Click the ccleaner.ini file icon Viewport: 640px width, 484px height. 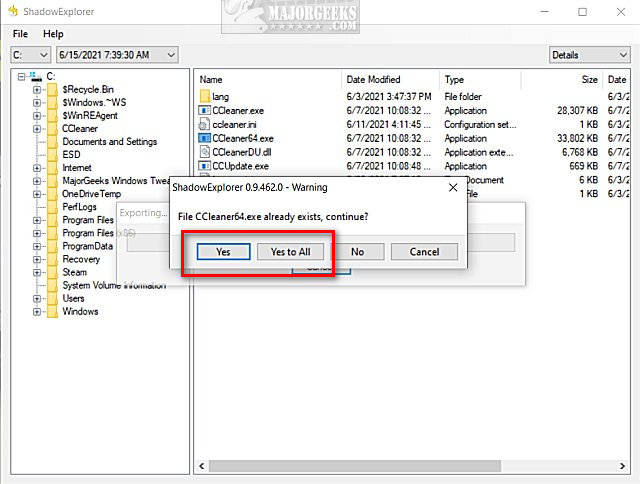coord(204,124)
